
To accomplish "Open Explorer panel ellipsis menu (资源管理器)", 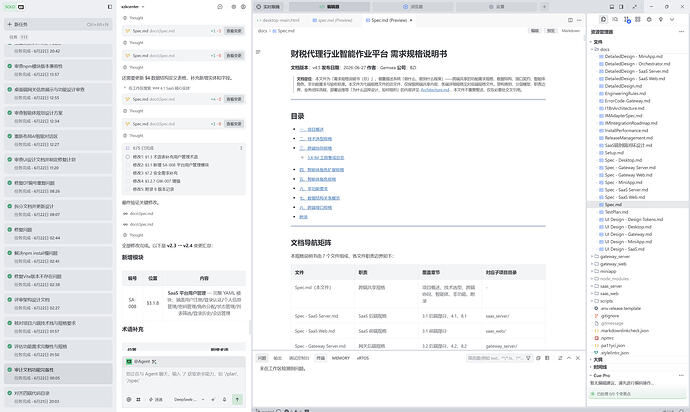I will (681, 32).
